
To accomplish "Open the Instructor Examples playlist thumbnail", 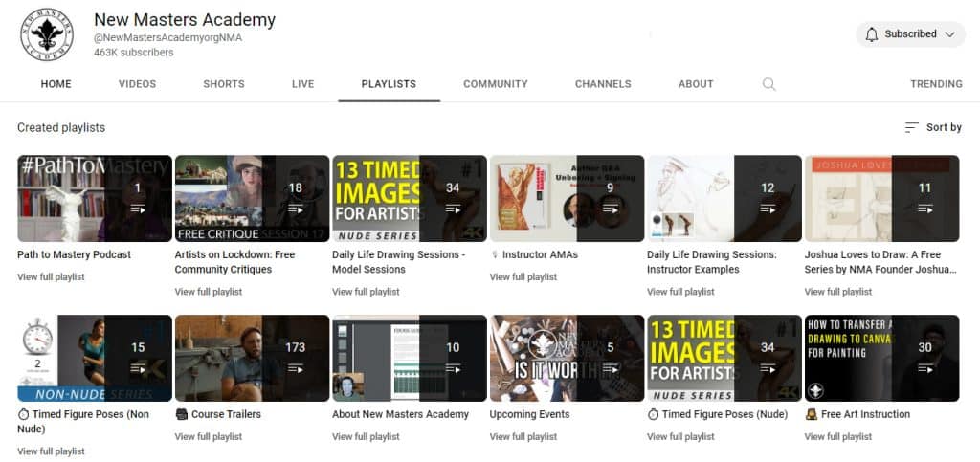I will [x=724, y=199].
